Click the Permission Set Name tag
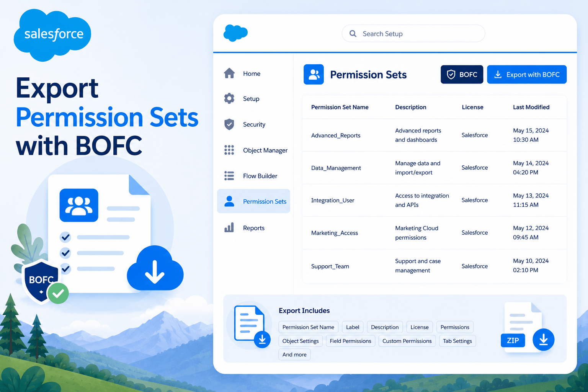 (308, 327)
